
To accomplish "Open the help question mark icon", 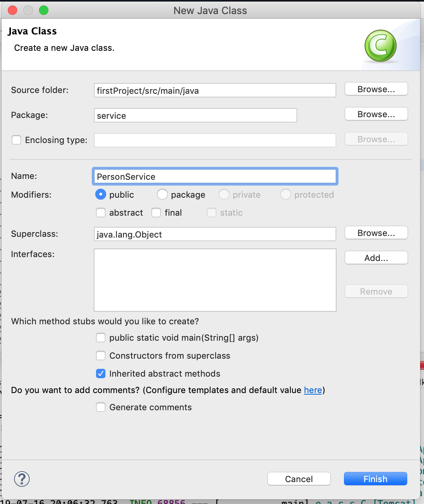I will pos(22,479).
